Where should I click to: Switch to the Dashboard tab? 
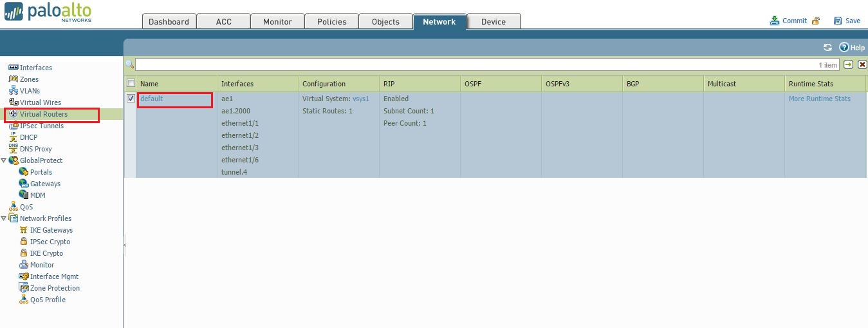[169, 21]
